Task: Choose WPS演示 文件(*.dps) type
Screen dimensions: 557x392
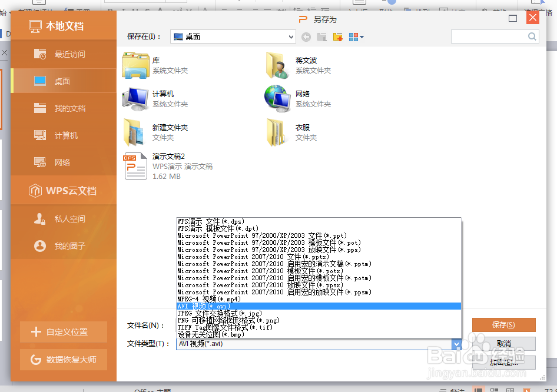Action: tap(319, 221)
